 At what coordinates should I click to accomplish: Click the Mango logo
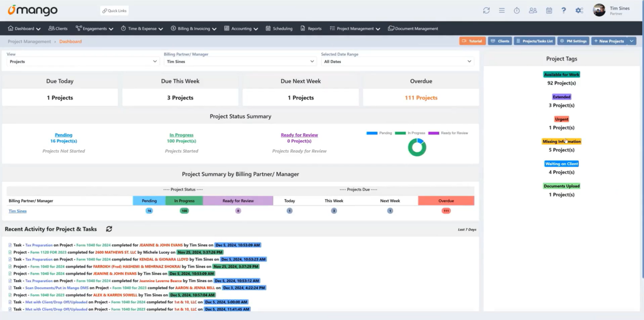click(x=33, y=10)
